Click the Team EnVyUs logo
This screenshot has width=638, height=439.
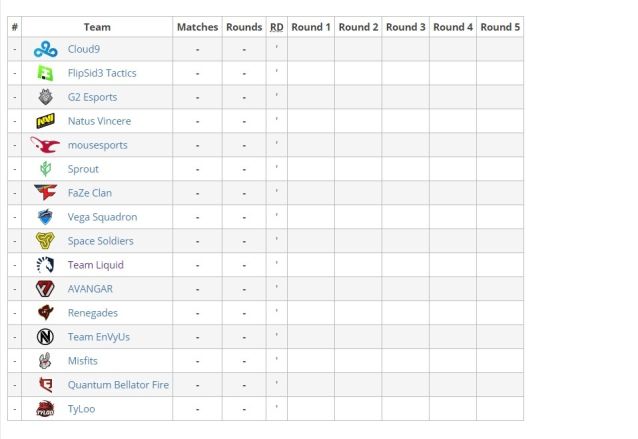pos(45,337)
